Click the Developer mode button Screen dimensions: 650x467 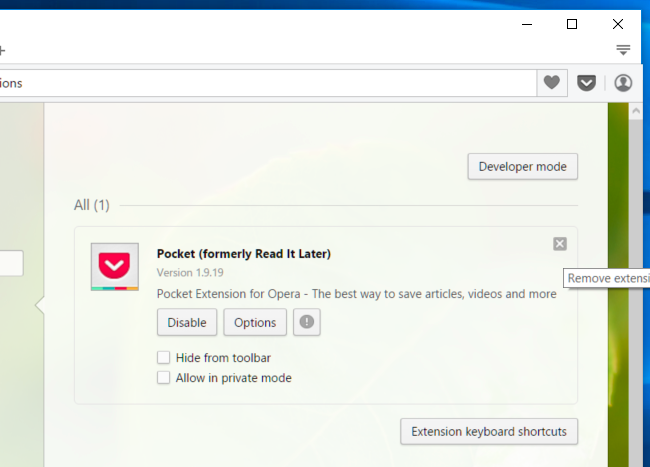pyautogui.click(x=522, y=167)
